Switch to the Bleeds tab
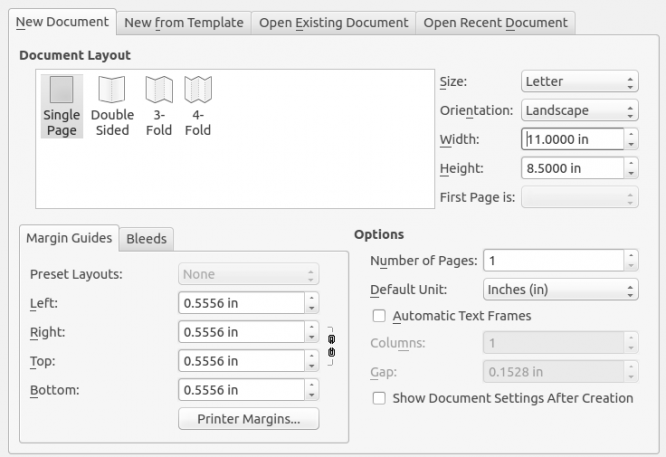 [146, 238]
